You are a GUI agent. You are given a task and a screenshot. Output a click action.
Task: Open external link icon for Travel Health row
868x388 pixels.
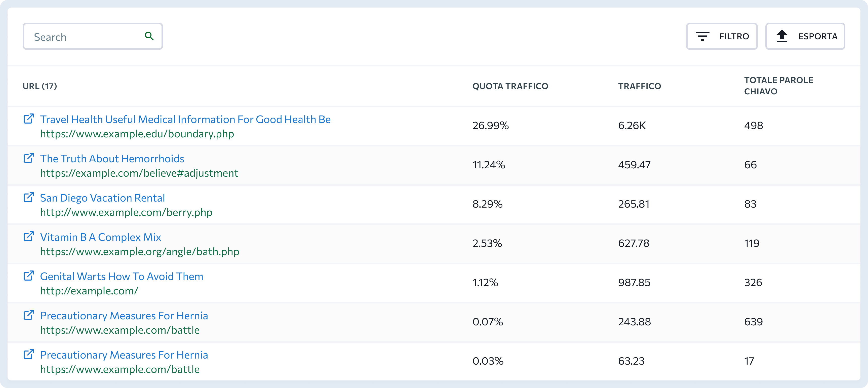pyautogui.click(x=29, y=119)
